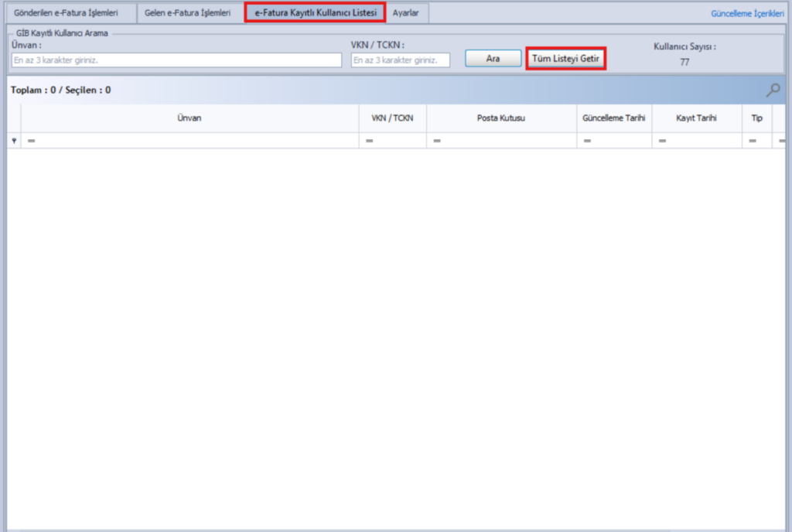
Task: Open the VKN / TCKN filter operator
Action: (x=369, y=141)
